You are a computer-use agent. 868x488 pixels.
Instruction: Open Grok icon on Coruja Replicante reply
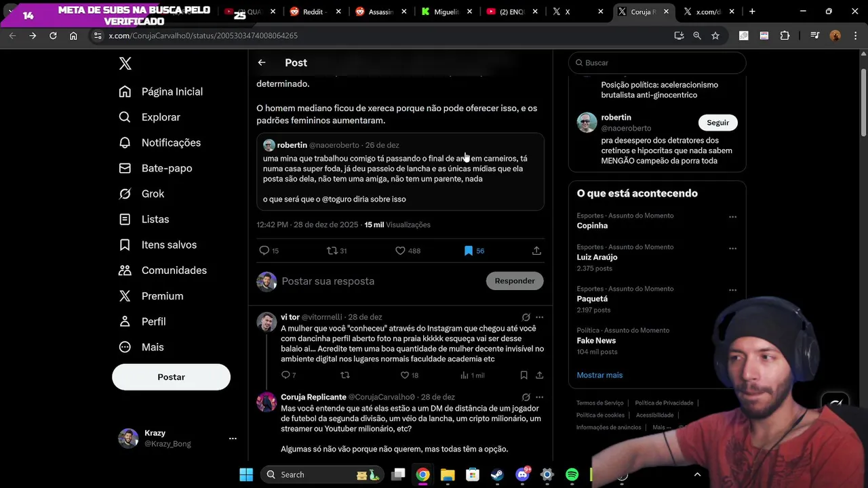tap(526, 397)
